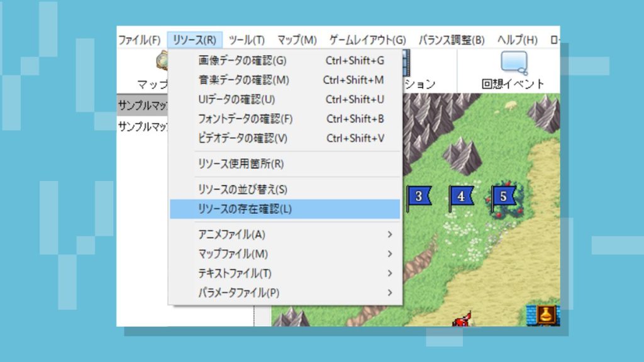The width and height of the screenshot is (644, 362).
Task: Open the ヘルプ menu
Action: pyautogui.click(x=514, y=39)
